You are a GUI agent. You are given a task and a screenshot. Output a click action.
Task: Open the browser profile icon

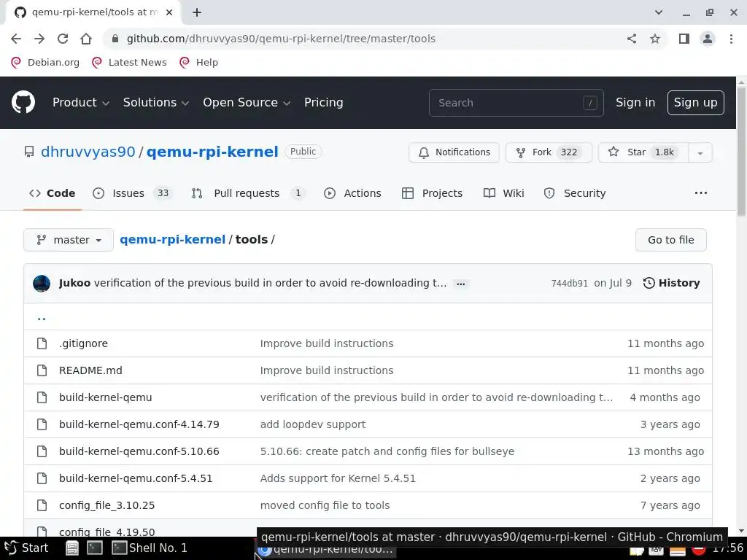(708, 39)
